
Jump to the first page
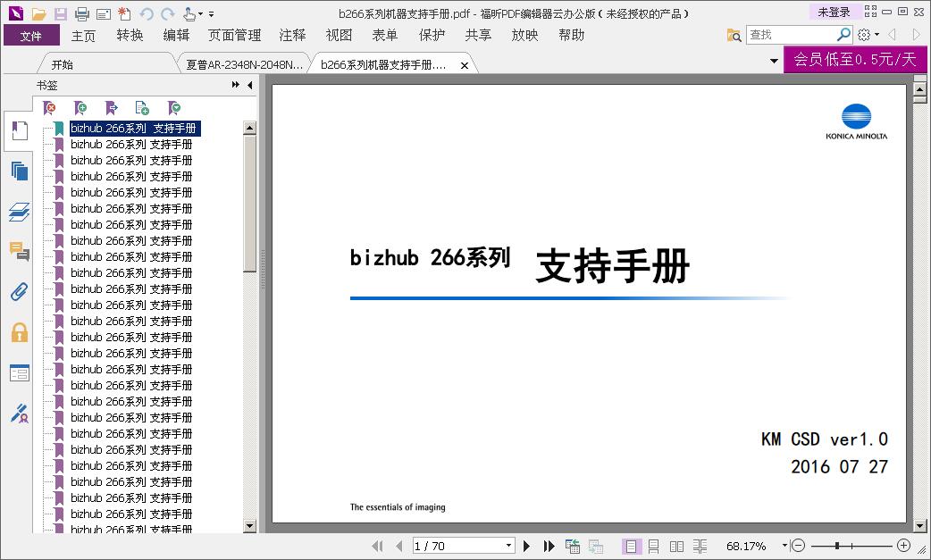click(377, 546)
